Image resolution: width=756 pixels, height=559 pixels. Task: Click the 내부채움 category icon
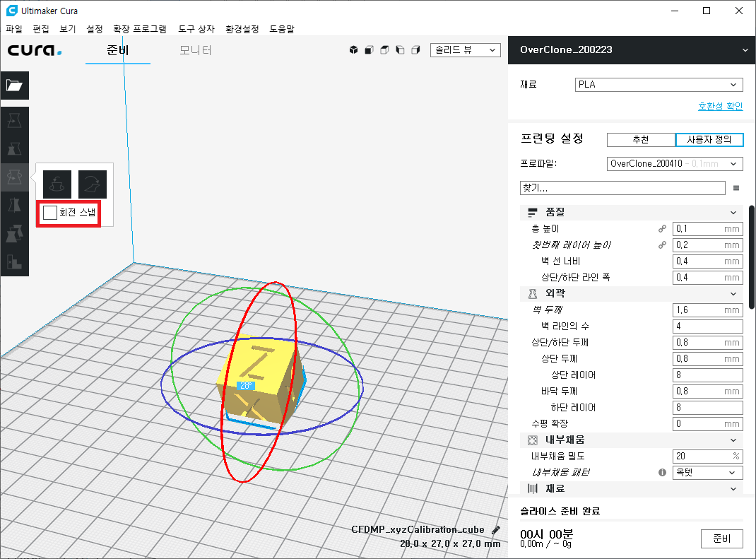click(532, 440)
